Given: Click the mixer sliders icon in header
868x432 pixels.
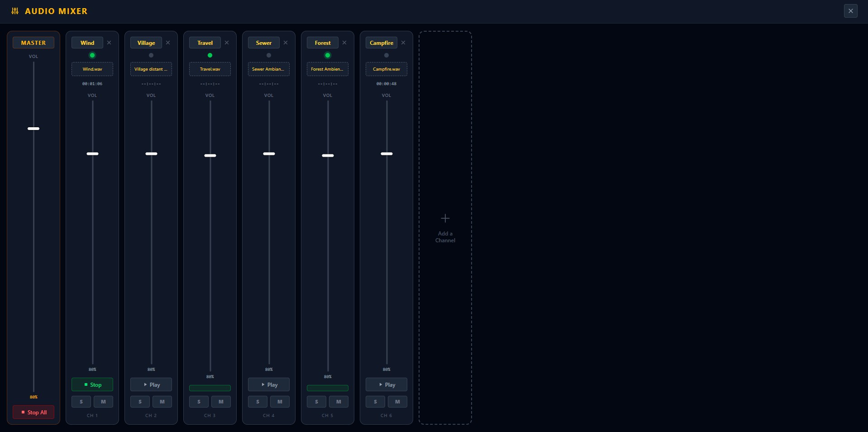Looking at the screenshot, I should [15, 11].
